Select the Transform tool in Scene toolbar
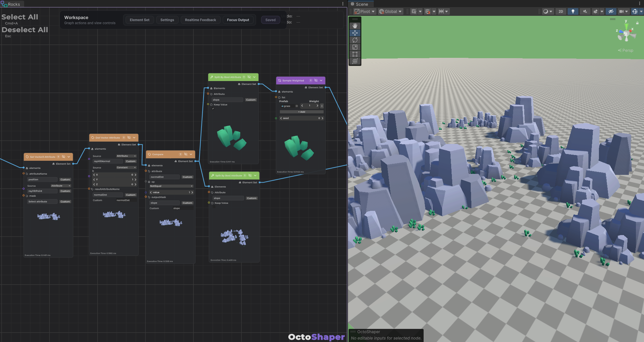The height and width of the screenshot is (342, 644). (x=355, y=61)
